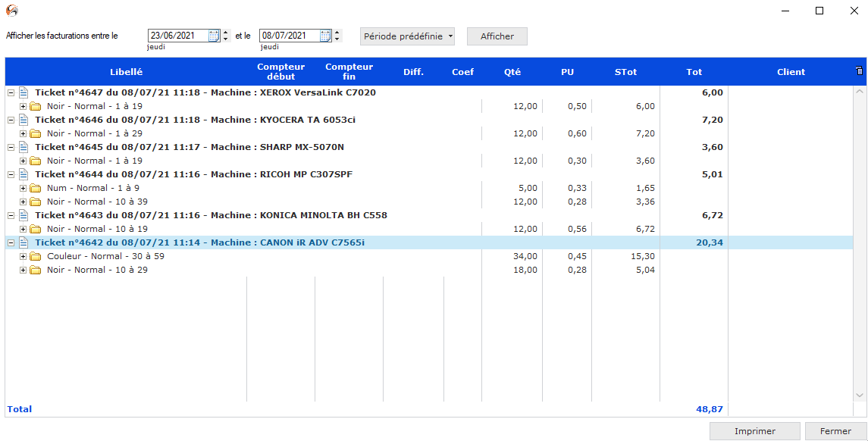Increase the start date with up arrow
Image resolution: width=868 pixels, height=441 pixels.
[226, 33]
